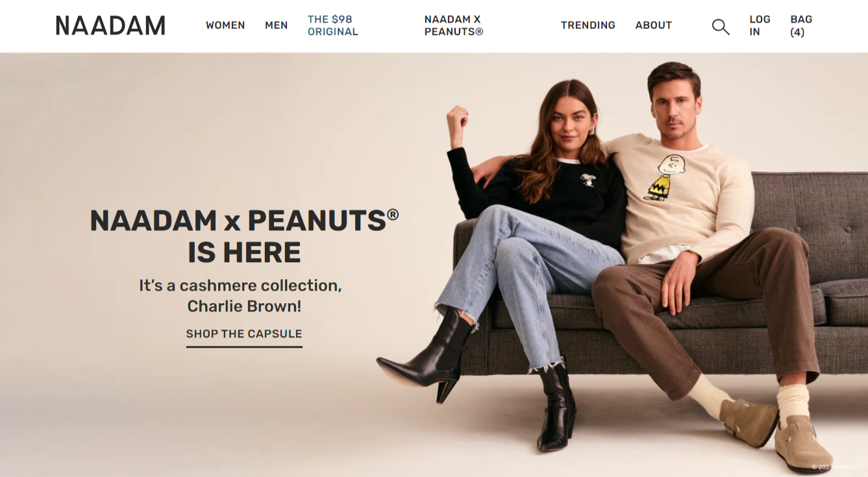The width and height of the screenshot is (868, 477).
Task: Click the Shop the Capsule link
Action: click(244, 334)
